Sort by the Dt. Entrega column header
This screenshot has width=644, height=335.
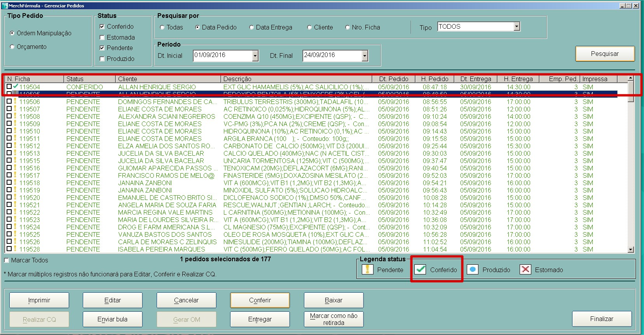click(x=475, y=79)
